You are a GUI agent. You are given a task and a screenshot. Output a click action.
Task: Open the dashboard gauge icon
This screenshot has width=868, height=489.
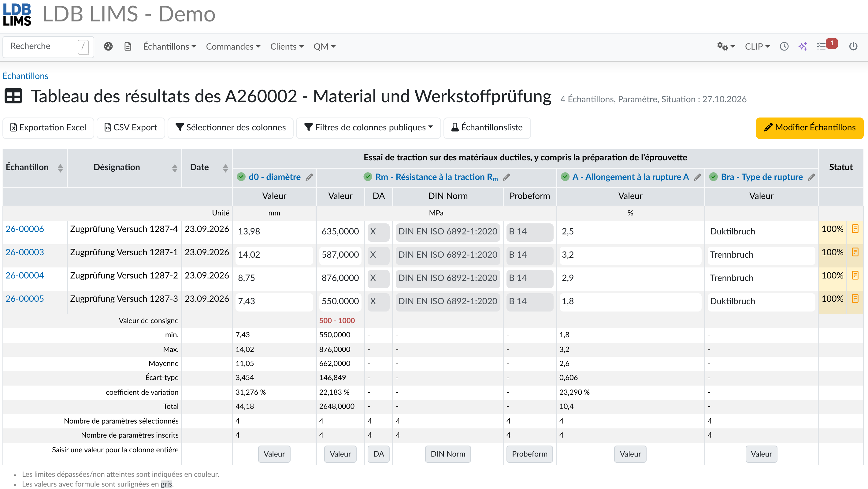click(x=108, y=47)
